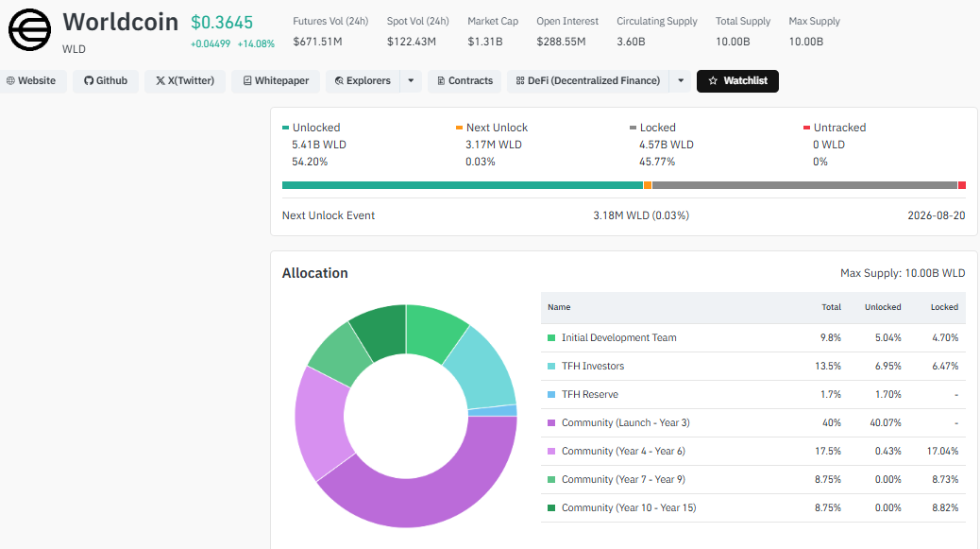
Task: Click the Community (Launch - Year 3) color swatch
Action: 551,422
